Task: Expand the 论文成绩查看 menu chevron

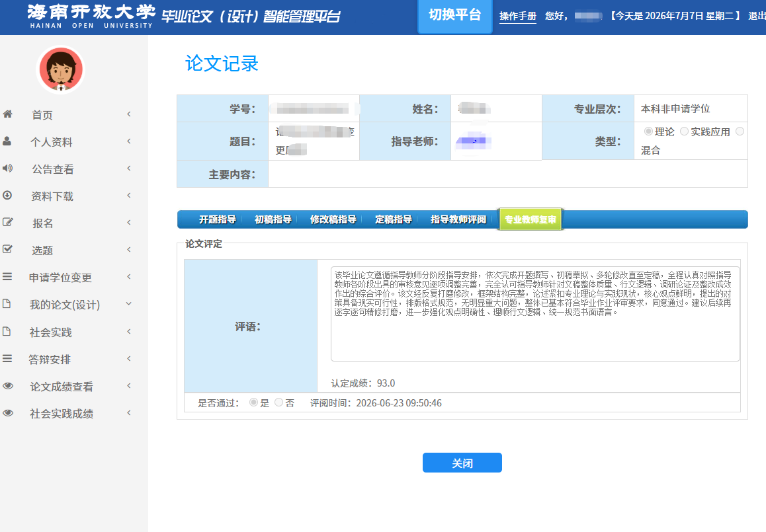Action: click(x=129, y=385)
